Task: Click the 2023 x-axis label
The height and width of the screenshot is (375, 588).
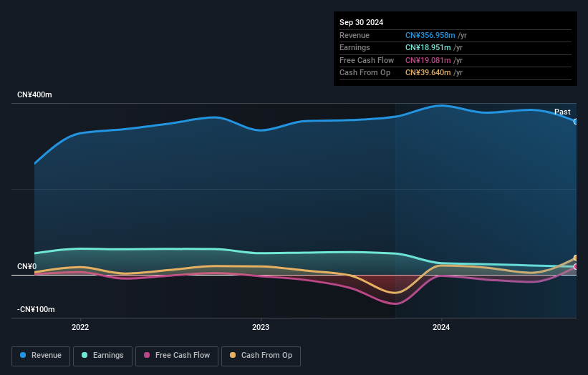Action: 261,328
